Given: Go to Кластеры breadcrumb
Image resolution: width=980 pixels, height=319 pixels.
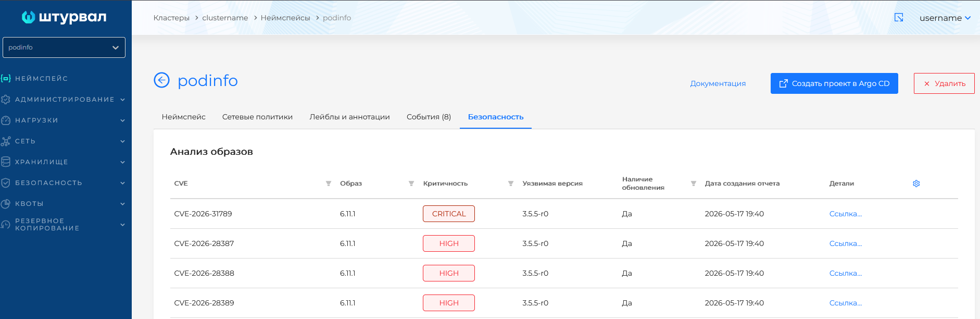Looking at the screenshot, I should coord(171,18).
